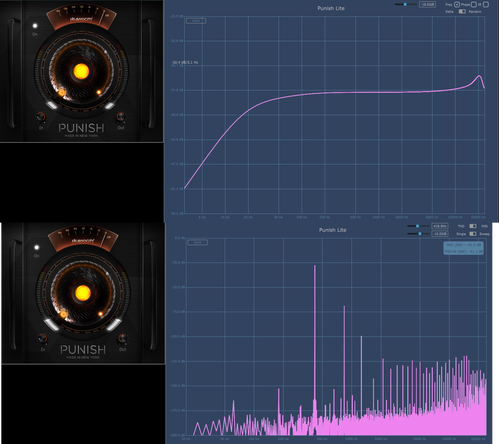Screen dimensions: 499x444
Task: Click the dB value field in top analyzer
Action: 427,4
